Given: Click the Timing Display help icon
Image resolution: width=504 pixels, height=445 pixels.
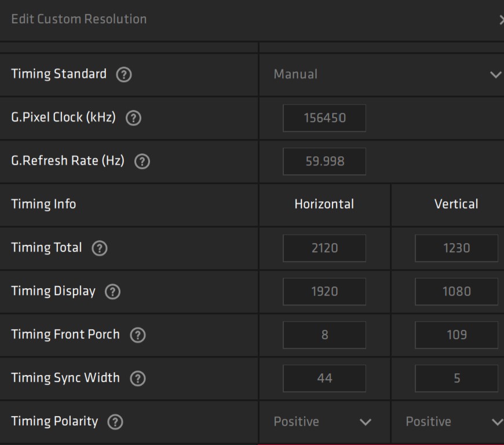Looking at the screenshot, I should [x=112, y=292].
